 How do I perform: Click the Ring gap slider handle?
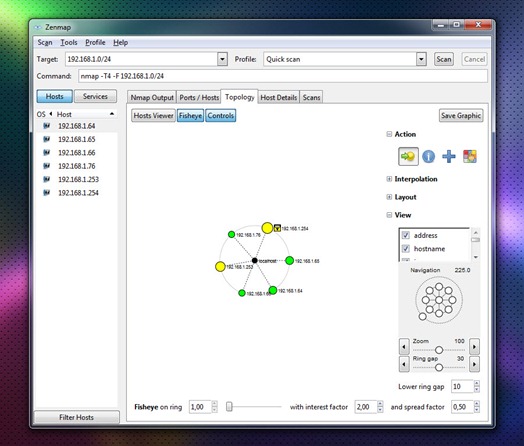pyautogui.click(x=439, y=367)
